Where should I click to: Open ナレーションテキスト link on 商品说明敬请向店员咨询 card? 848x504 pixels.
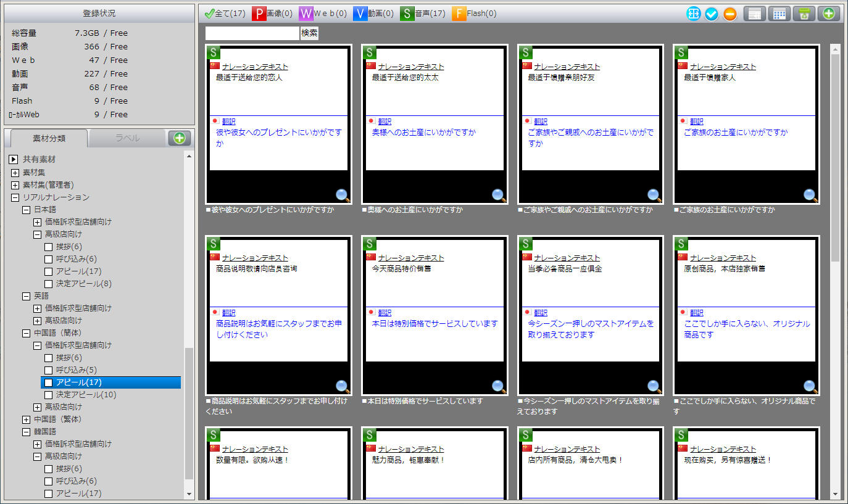(255, 258)
